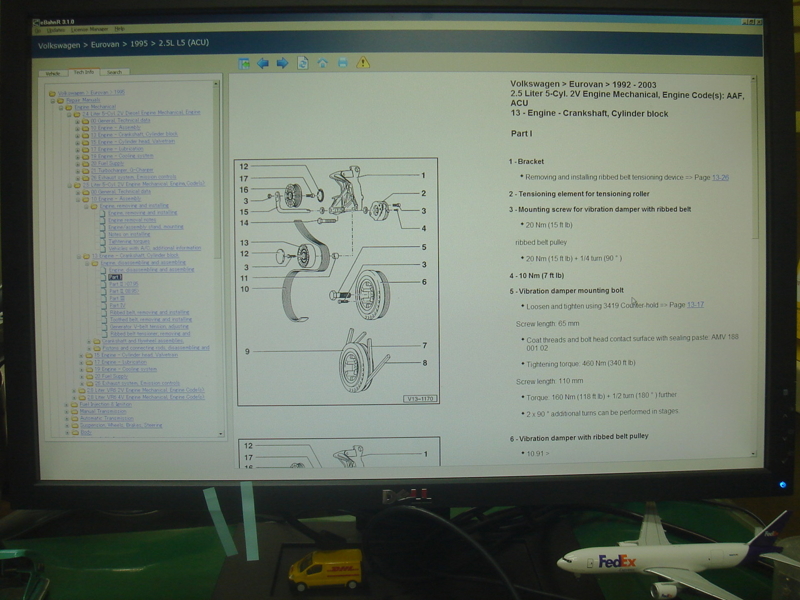Select Part IV in the tree
Image resolution: width=800 pixels, height=600 pixels.
tap(117, 306)
